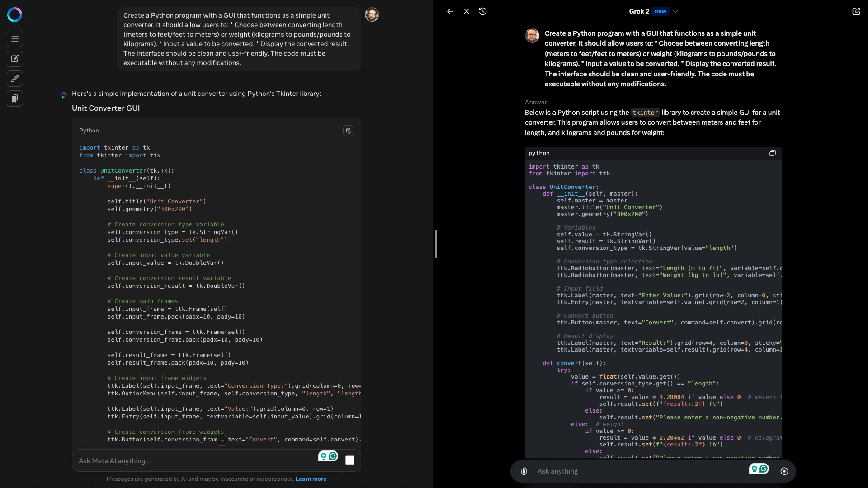Open the Learn more link
This screenshot has height=488, width=868.
tap(311, 479)
